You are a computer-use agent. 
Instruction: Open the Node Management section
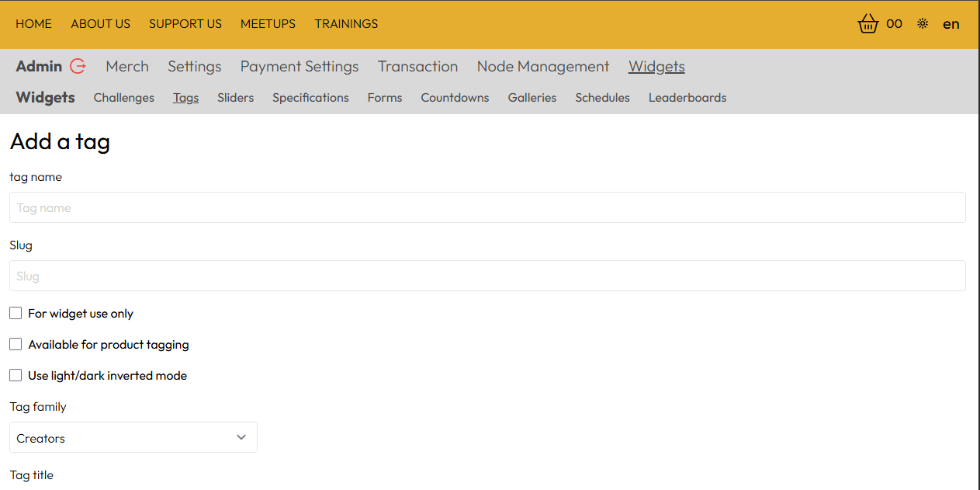(x=542, y=67)
